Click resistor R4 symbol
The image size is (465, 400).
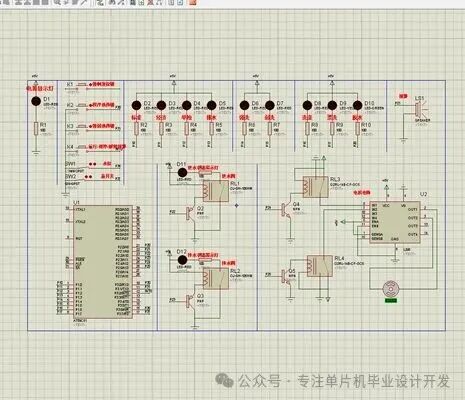coord(186,129)
